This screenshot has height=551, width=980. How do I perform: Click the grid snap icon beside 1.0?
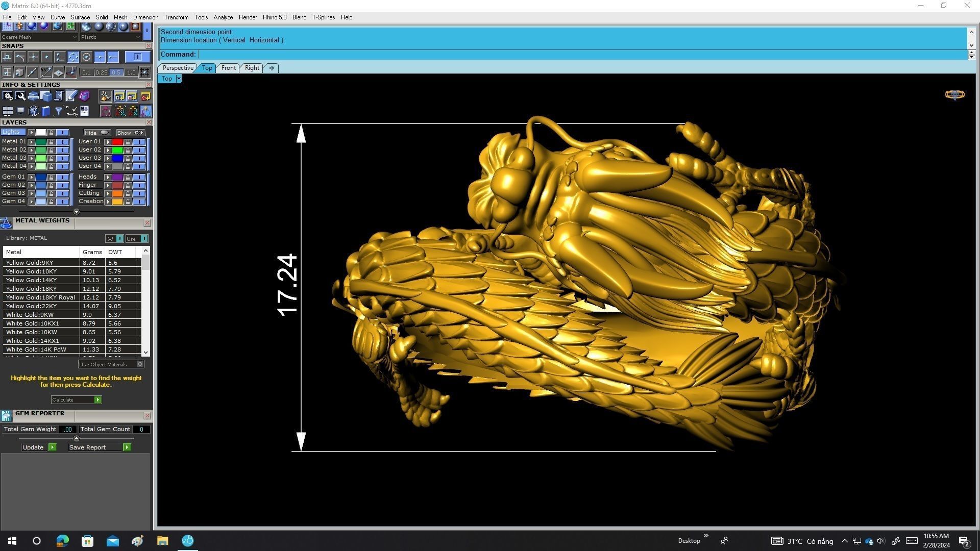tap(145, 72)
